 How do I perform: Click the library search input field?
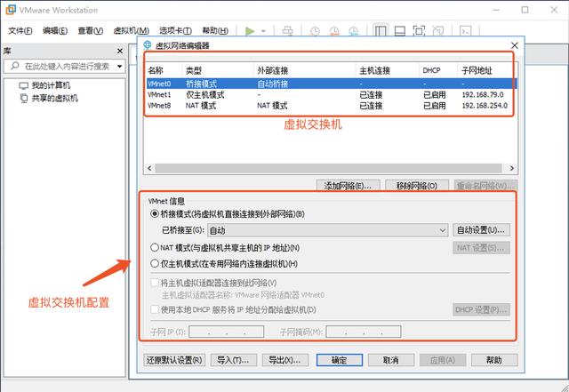coord(65,66)
